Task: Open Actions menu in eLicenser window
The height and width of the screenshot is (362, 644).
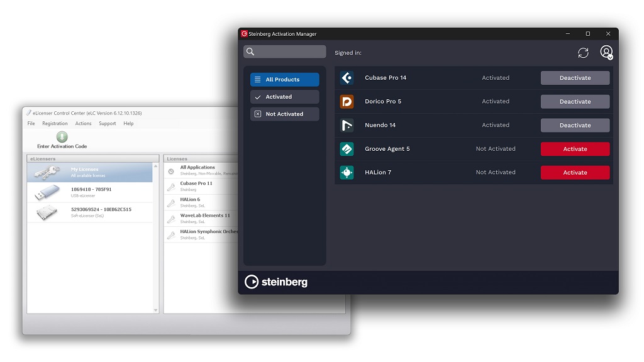Action: pyautogui.click(x=84, y=124)
